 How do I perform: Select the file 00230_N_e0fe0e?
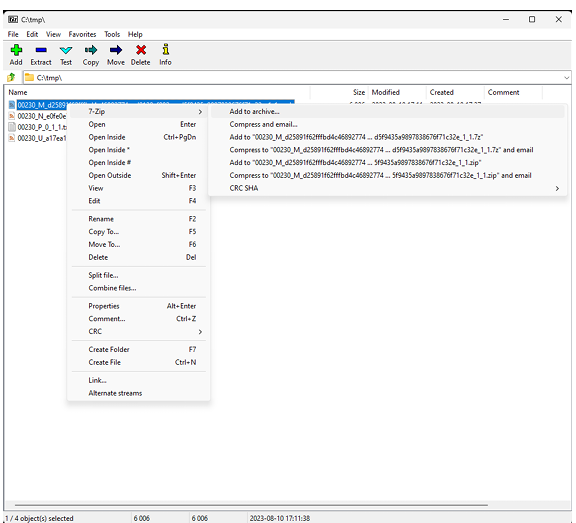point(42,116)
